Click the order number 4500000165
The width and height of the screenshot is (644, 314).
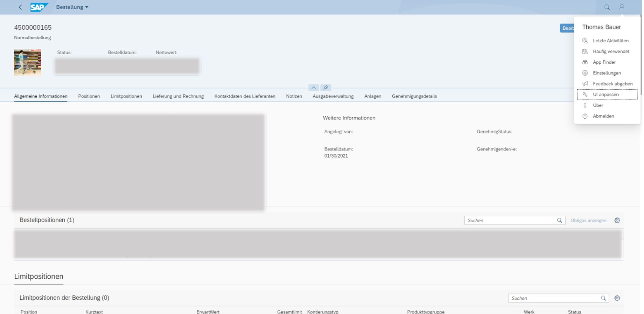(x=33, y=27)
